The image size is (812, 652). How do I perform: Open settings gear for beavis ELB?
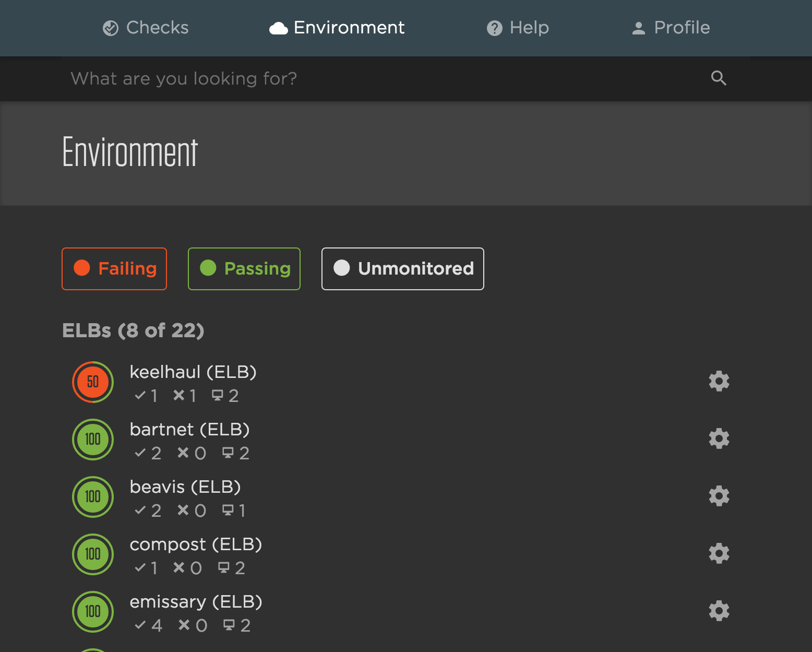[719, 496]
